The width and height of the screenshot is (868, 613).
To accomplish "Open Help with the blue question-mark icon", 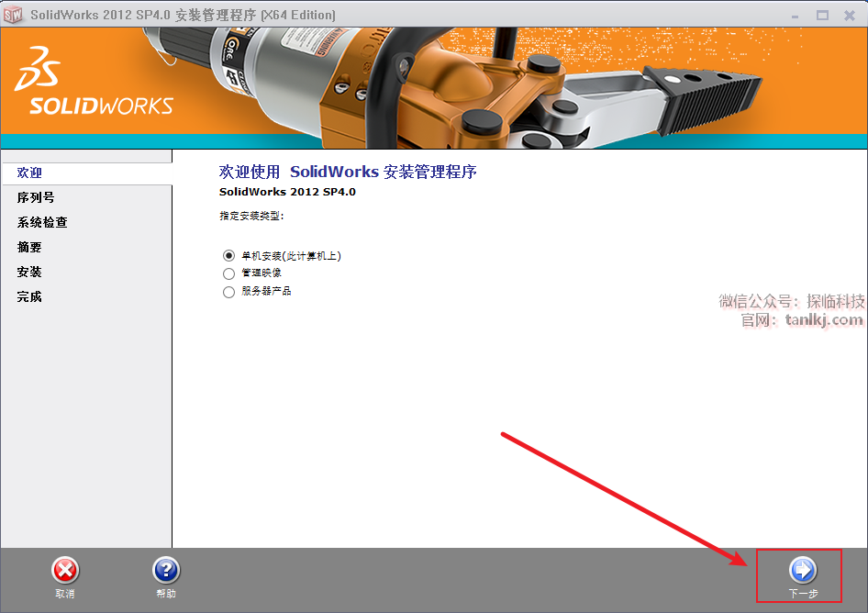I will pos(166,571).
